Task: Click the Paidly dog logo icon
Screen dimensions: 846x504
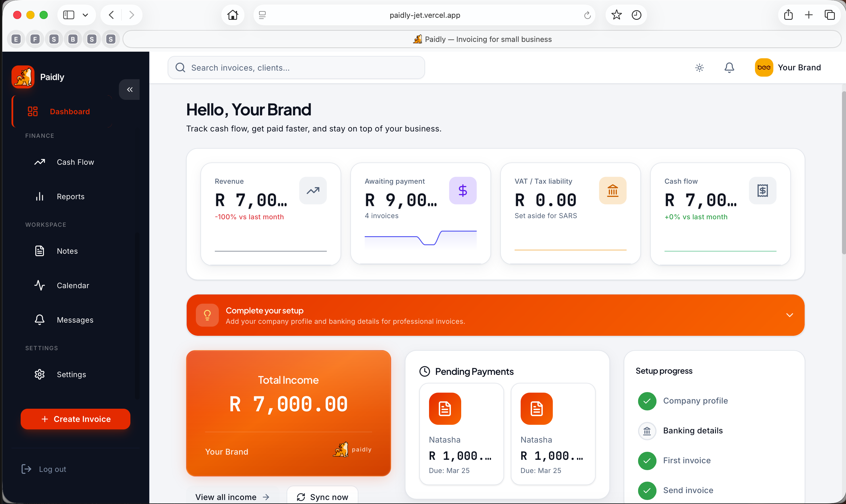Action: click(x=23, y=77)
